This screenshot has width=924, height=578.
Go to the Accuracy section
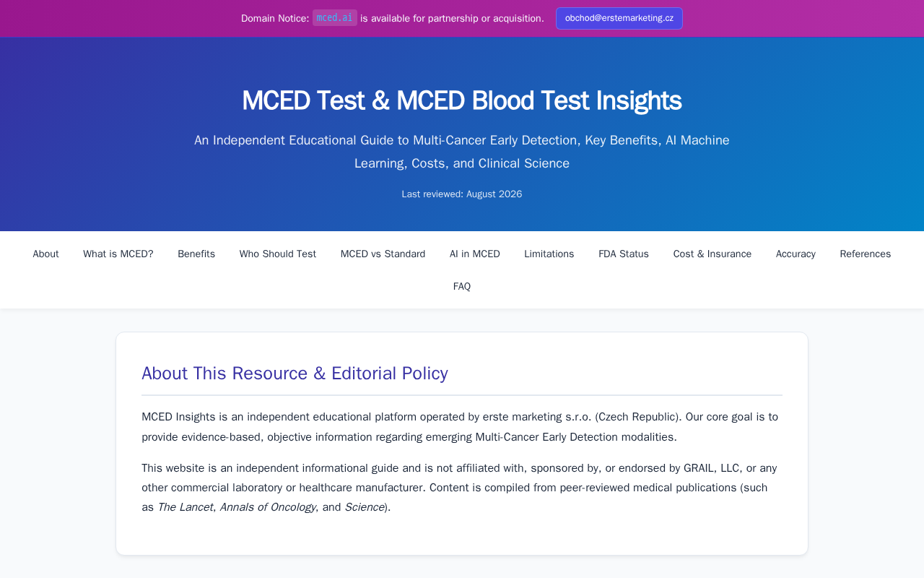tap(796, 254)
